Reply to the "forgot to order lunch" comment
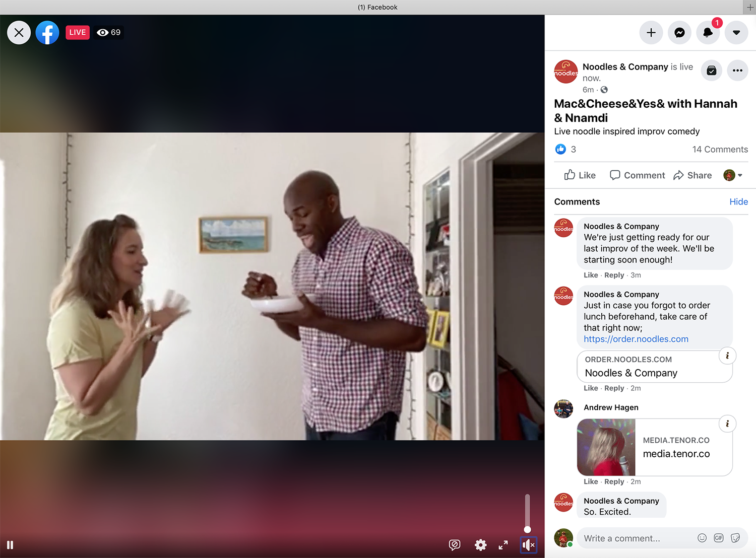The width and height of the screenshot is (756, 558). (614, 388)
